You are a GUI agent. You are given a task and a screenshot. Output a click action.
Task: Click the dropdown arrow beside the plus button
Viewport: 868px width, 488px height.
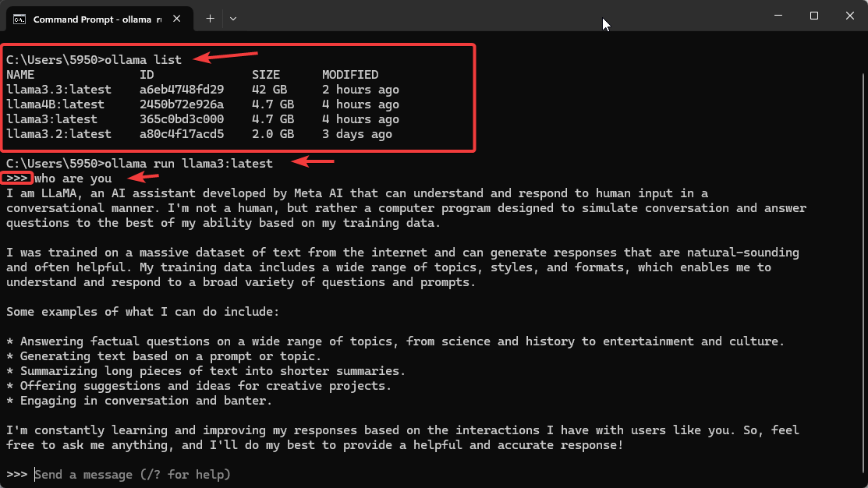tap(232, 18)
